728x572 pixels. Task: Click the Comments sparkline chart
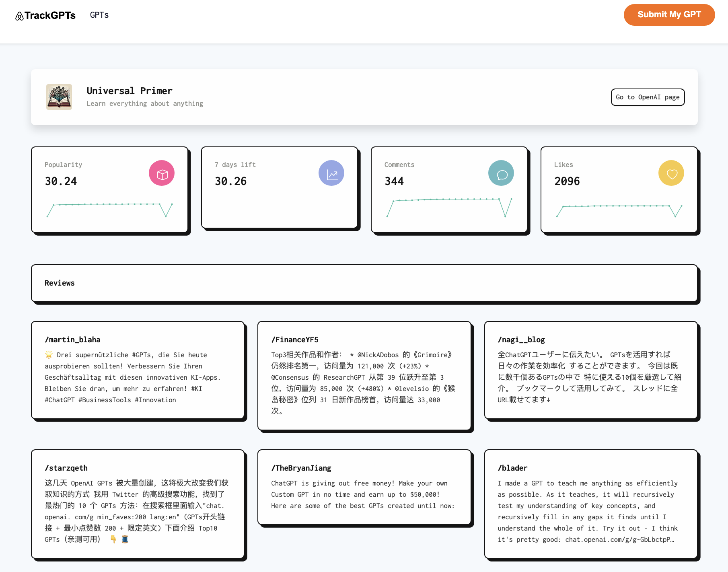coord(449,208)
